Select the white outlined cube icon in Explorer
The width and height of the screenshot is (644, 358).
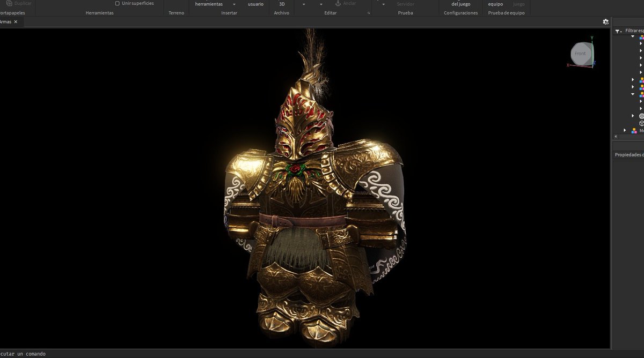pos(641,123)
